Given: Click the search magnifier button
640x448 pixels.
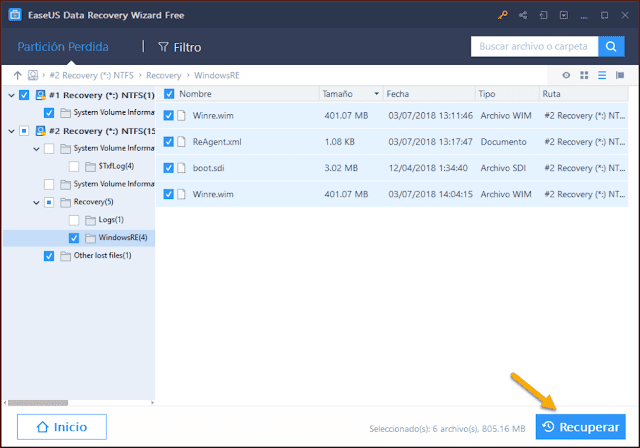Looking at the screenshot, I should [611, 47].
